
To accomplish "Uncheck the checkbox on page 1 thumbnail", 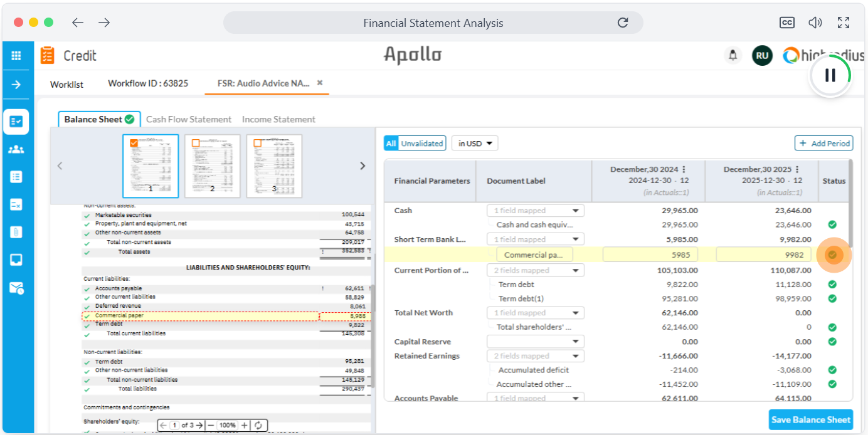I will (x=134, y=144).
